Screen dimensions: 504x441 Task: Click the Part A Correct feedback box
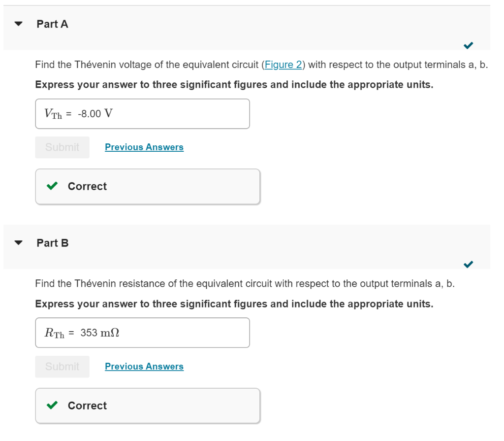point(148,186)
